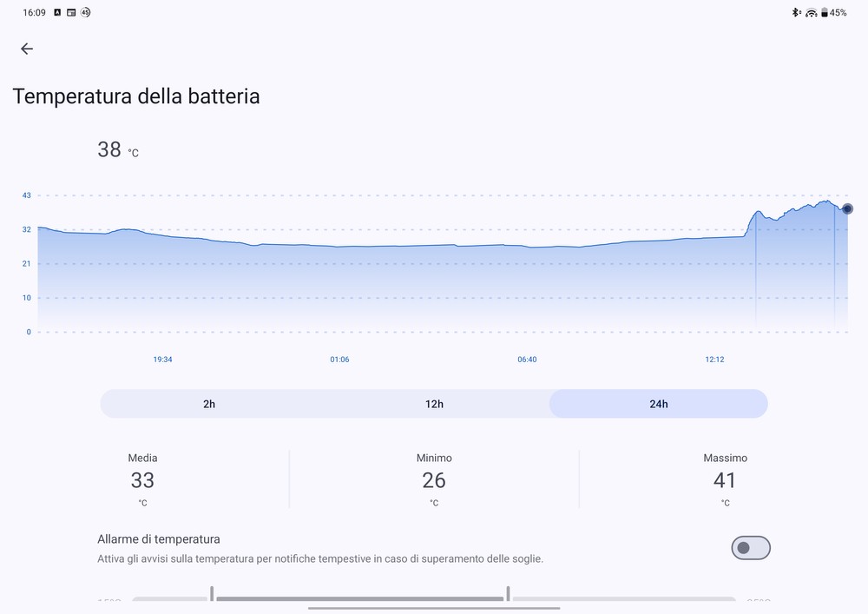Tap the clock showing 16:09
Viewport: 868px width, 614px height.
(x=34, y=12)
